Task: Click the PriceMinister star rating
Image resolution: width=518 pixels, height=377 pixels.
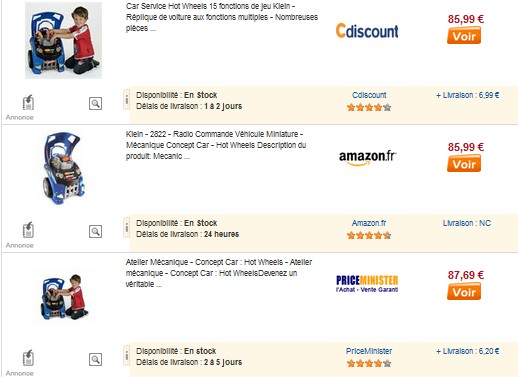Action: tap(369, 363)
